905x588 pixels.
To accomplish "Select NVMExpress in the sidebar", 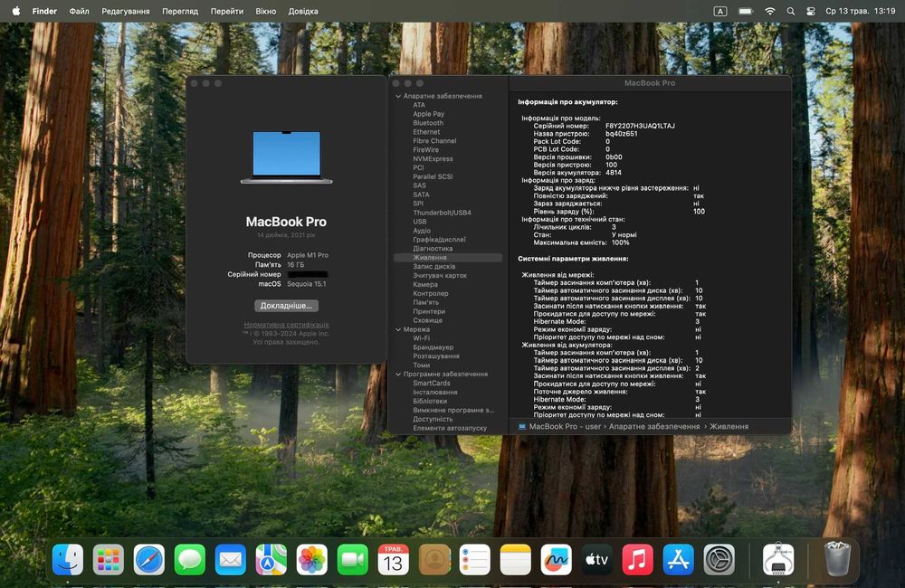I will click(433, 158).
